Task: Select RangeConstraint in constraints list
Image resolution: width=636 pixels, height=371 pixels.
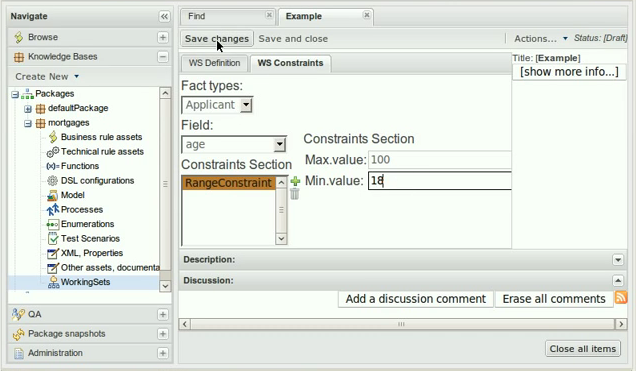Action: point(228,183)
